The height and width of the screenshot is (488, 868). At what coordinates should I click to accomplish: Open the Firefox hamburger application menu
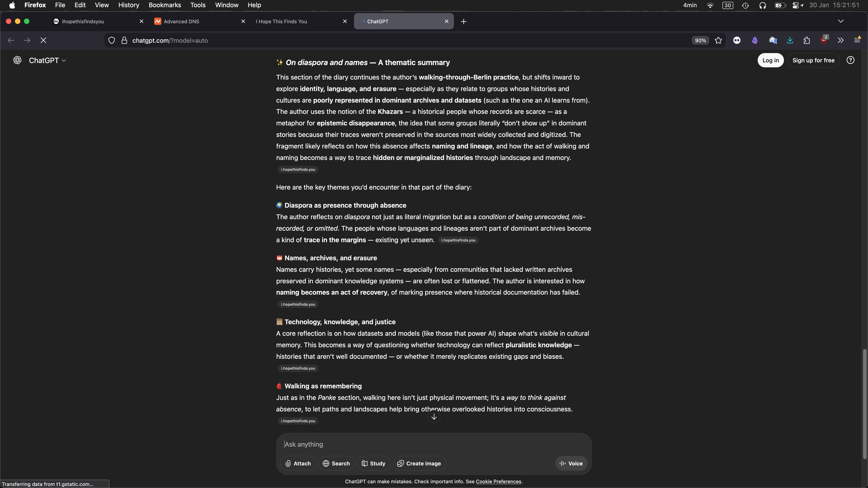(857, 40)
